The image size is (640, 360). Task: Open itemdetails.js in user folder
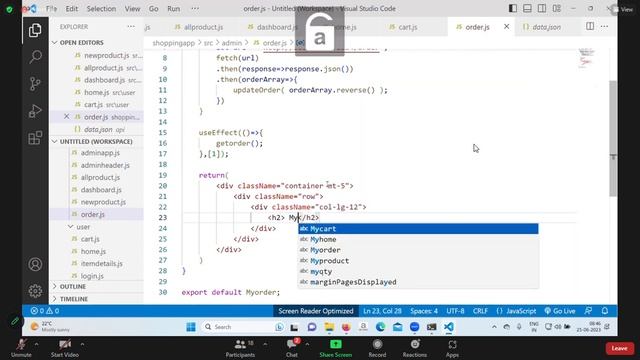(x=101, y=264)
